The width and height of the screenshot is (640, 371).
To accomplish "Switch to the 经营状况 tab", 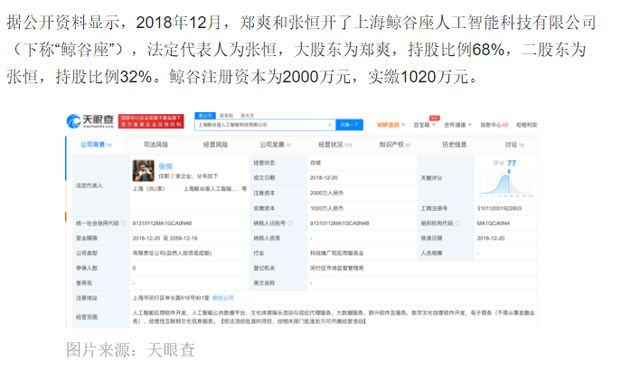I will (335, 145).
